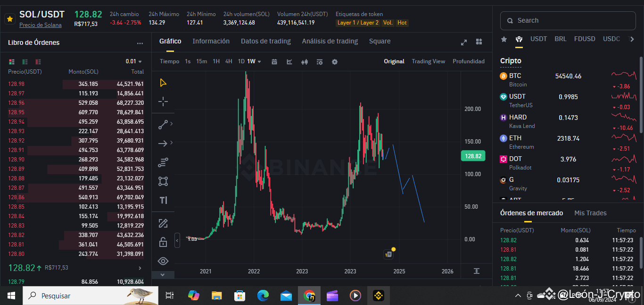Select the 15m chart interval

[202, 61]
